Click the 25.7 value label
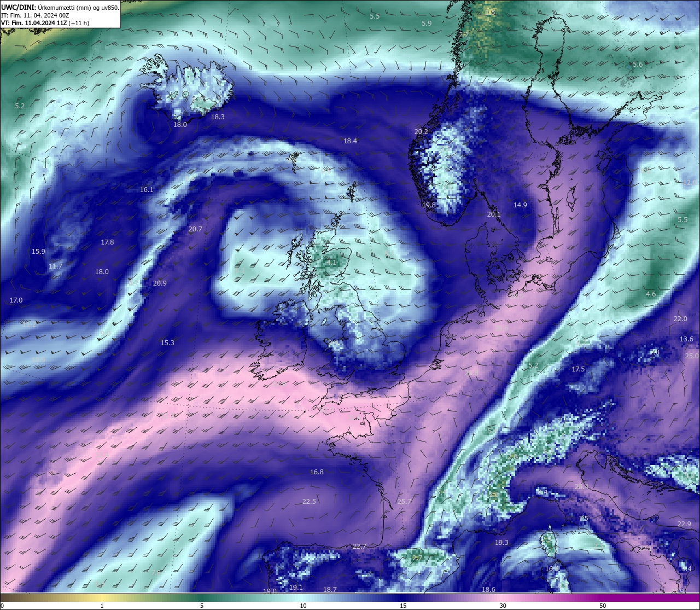 point(404,502)
